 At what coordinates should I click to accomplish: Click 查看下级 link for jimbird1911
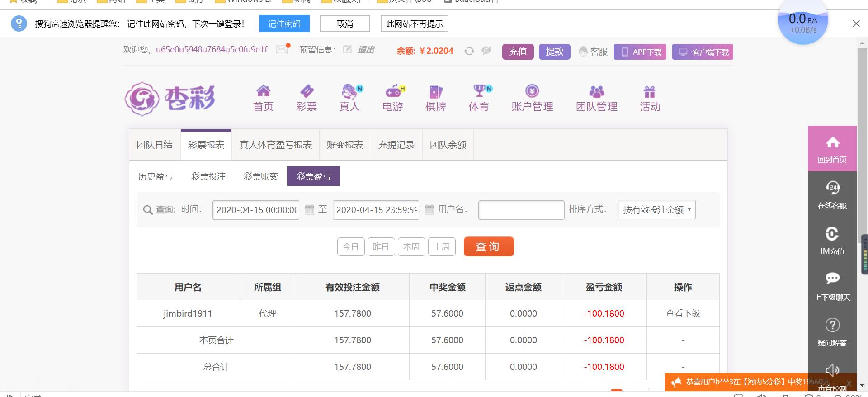point(683,313)
